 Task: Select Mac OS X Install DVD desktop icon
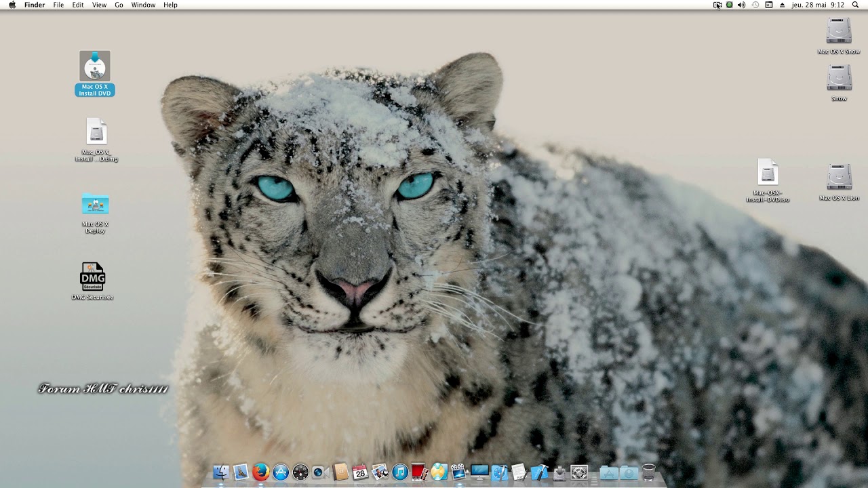click(x=95, y=74)
